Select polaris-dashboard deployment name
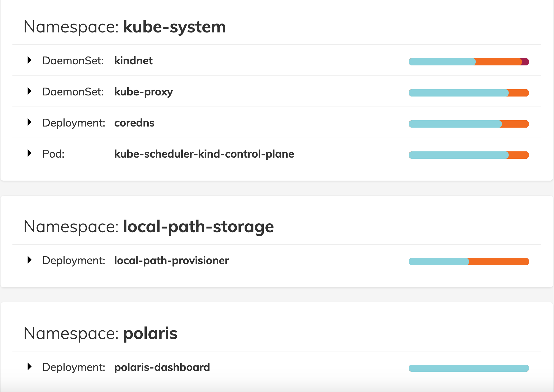The width and height of the screenshot is (554, 392). coord(162,367)
